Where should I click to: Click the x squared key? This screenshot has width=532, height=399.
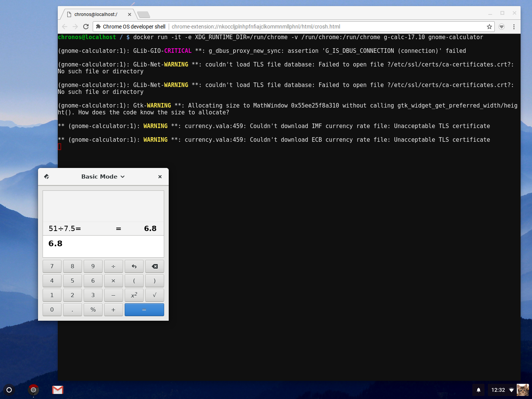(x=134, y=295)
